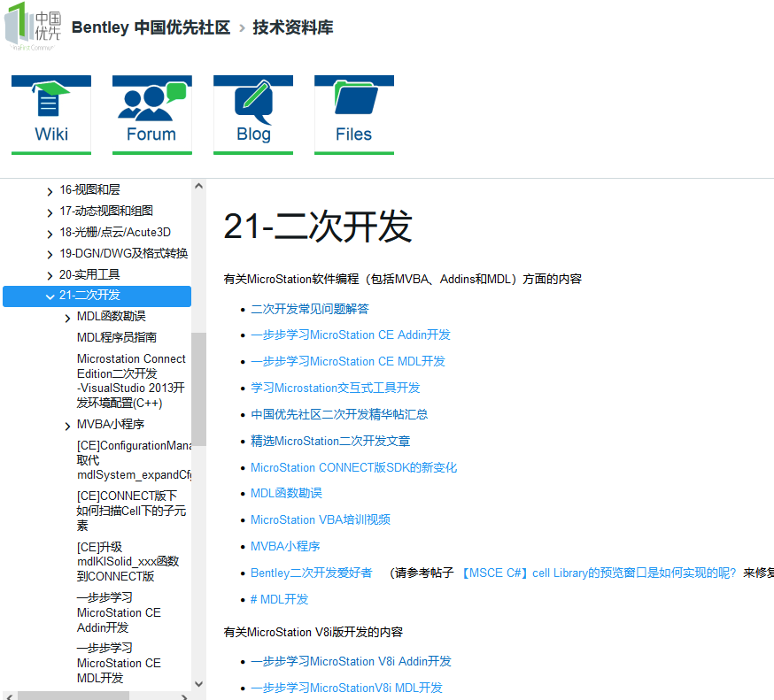Select the sidebar MVBA小程序 item

pyautogui.click(x=111, y=424)
